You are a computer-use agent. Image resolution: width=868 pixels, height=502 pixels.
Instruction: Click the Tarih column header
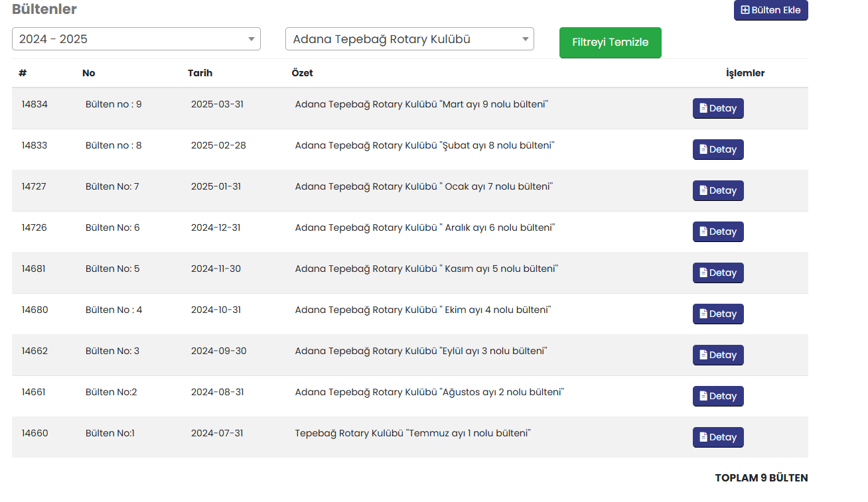point(200,73)
